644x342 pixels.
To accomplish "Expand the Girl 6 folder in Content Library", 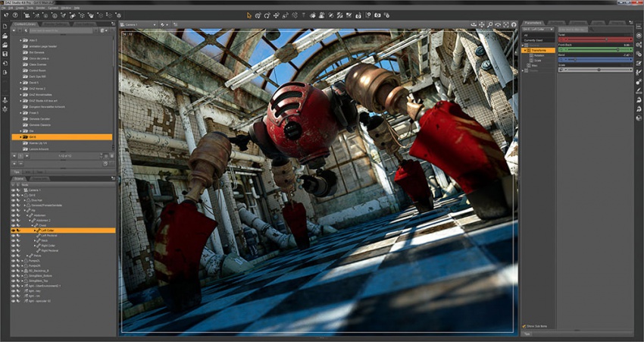I will click(20, 137).
